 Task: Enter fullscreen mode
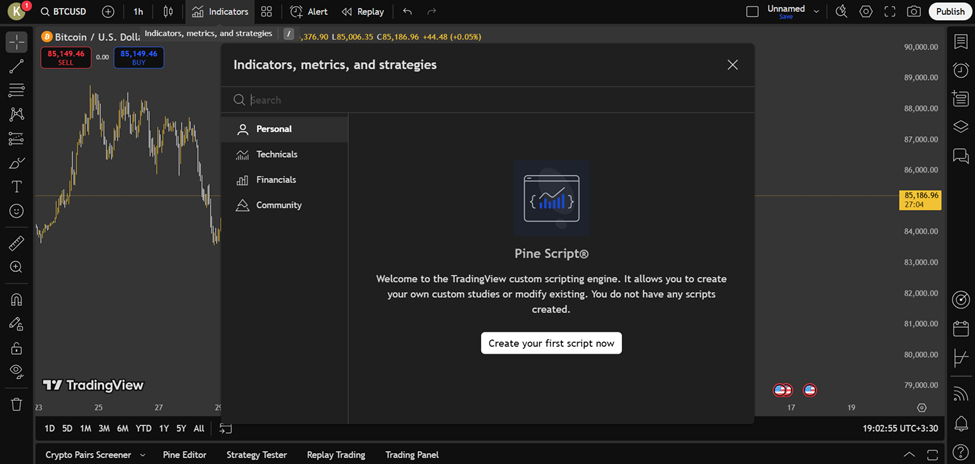click(890, 12)
